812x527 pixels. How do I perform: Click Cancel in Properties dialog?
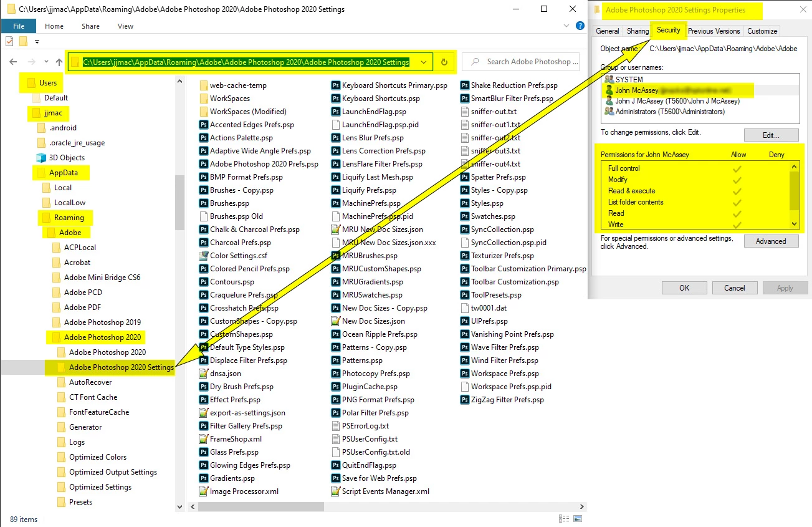point(735,288)
